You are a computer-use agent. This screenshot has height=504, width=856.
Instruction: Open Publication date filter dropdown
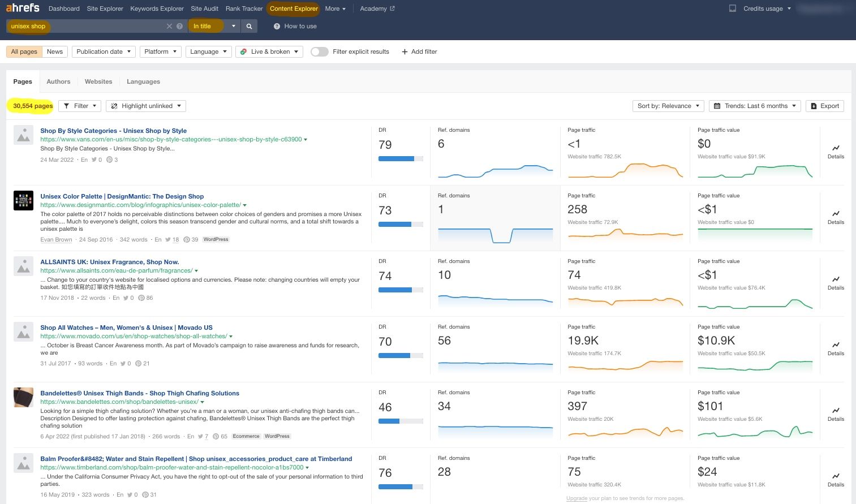point(104,51)
